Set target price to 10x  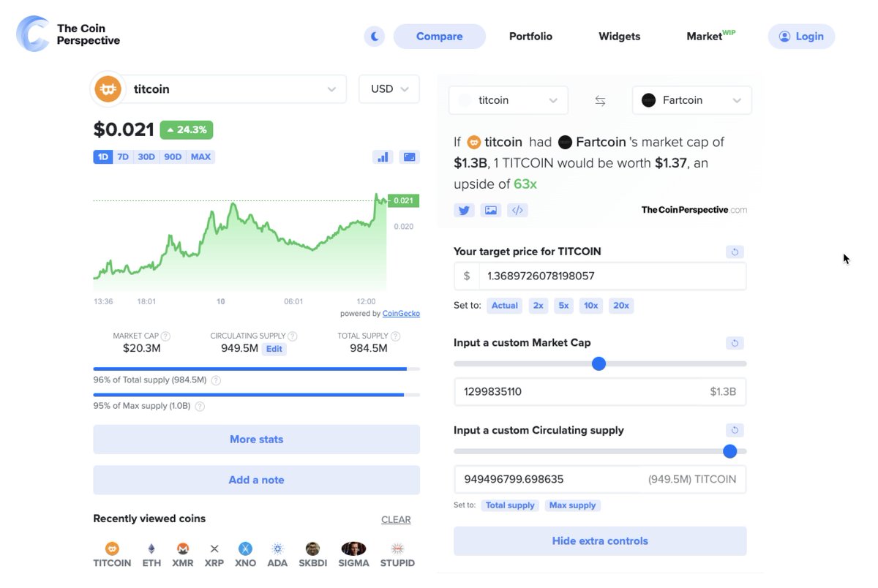[x=590, y=306]
